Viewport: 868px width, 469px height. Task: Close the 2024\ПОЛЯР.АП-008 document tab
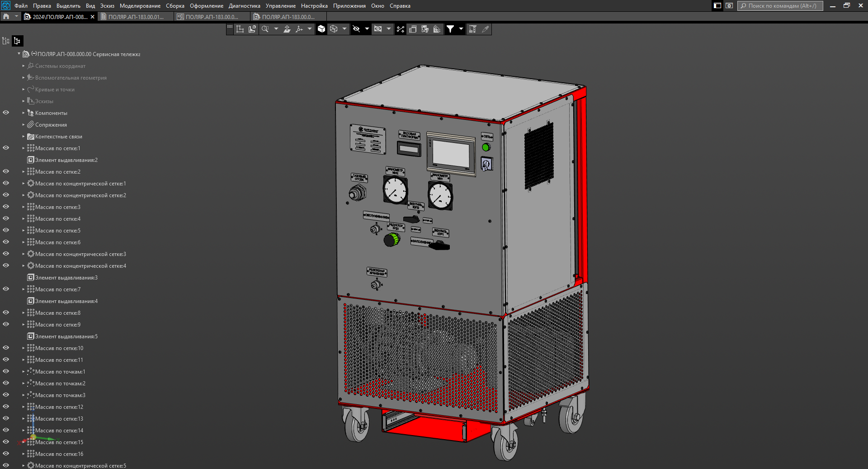click(x=93, y=17)
